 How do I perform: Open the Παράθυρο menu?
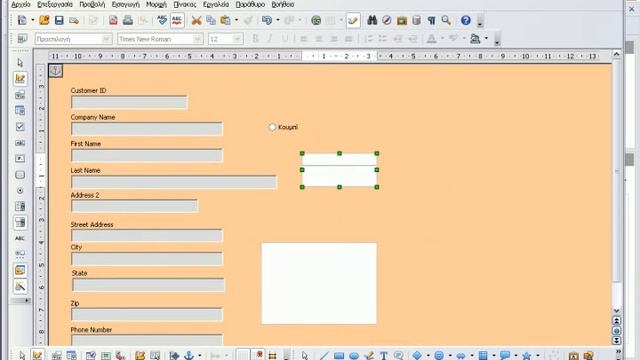pos(250,4)
